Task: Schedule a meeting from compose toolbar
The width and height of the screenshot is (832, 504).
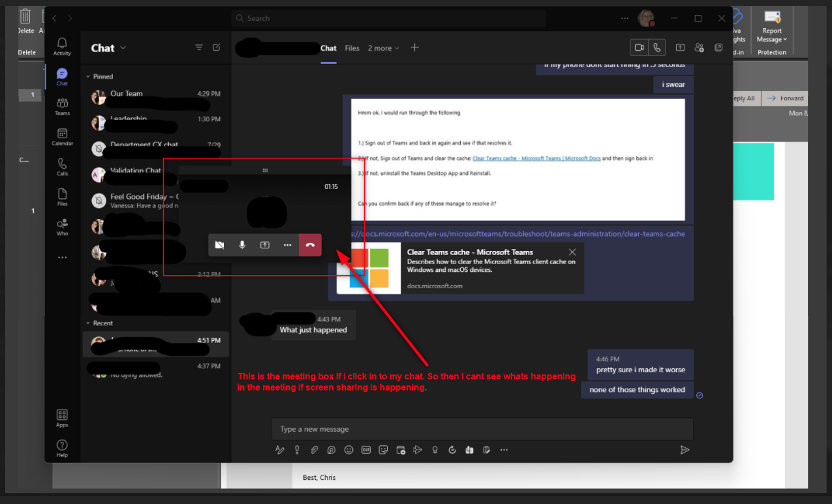Action: coord(401,450)
